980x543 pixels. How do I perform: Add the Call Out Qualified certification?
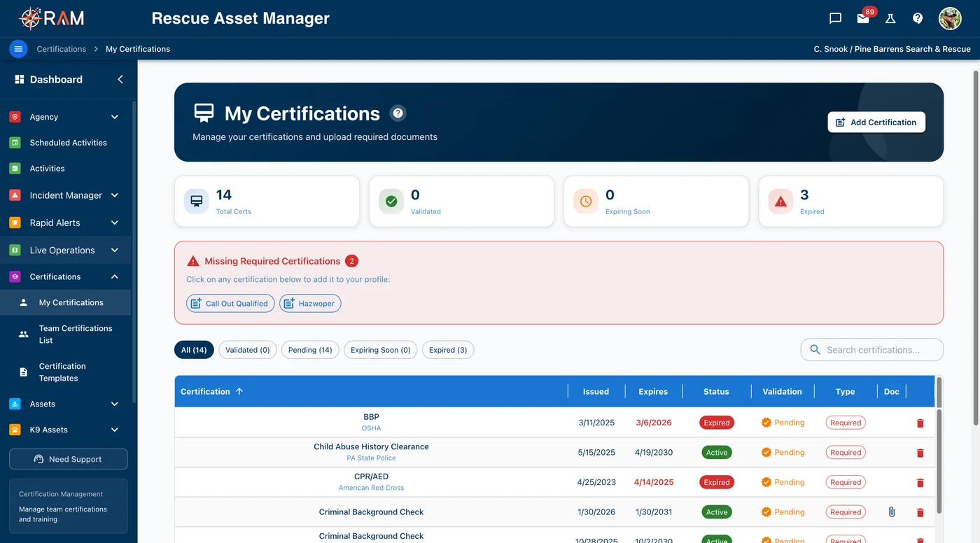tap(230, 303)
